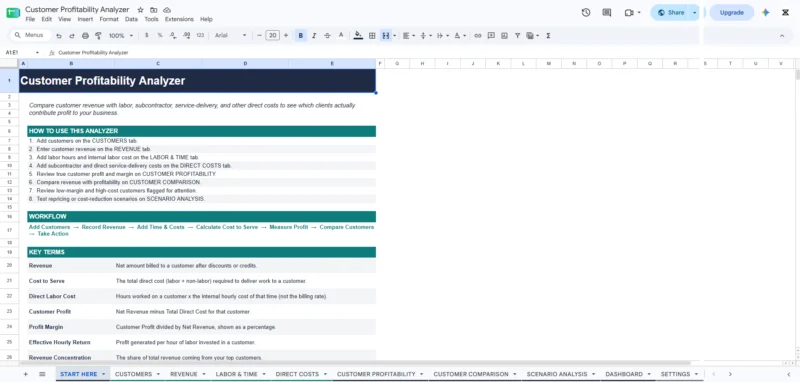Image resolution: width=800 pixels, height=382 pixels.
Task: Click the Share button
Action: pyautogui.click(x=670, y=13)
